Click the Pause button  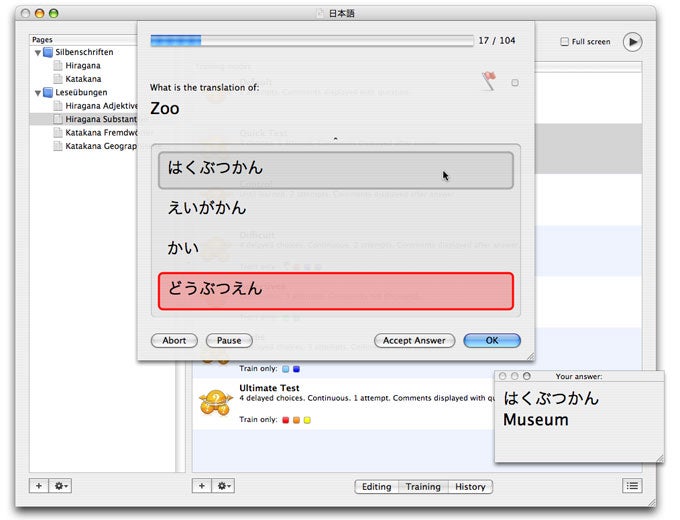tap(229, 340)
